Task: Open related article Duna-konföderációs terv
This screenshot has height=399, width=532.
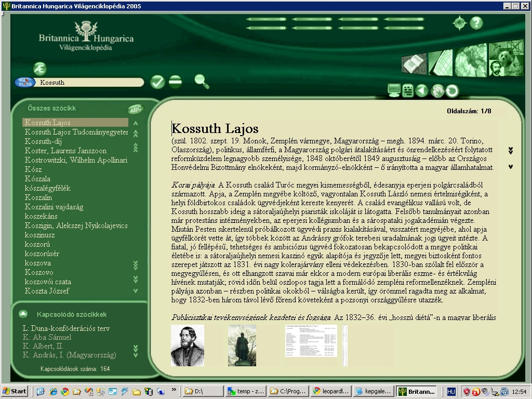Action: 66,328
